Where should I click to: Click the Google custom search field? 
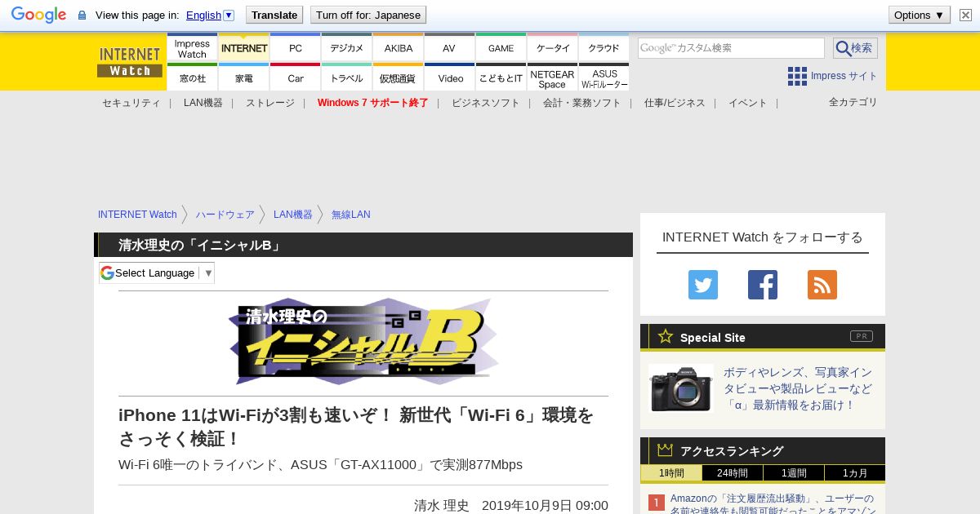pos(731,48)
